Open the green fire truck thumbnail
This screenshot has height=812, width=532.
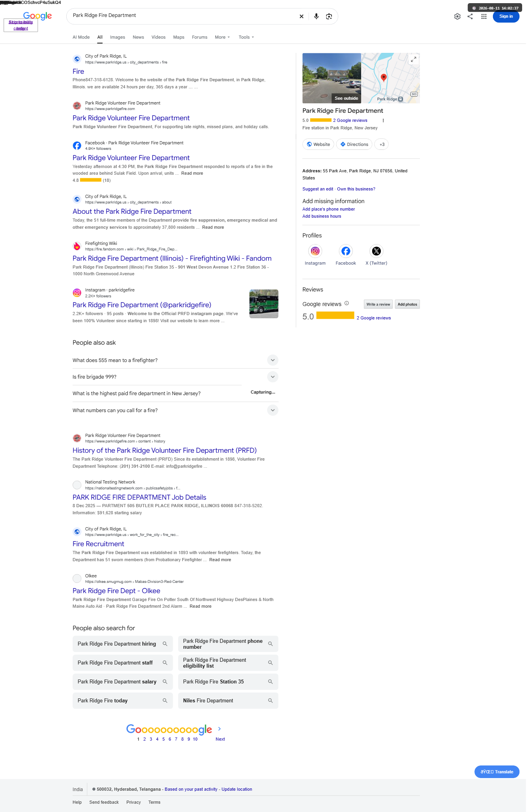[x=264, y=304]
